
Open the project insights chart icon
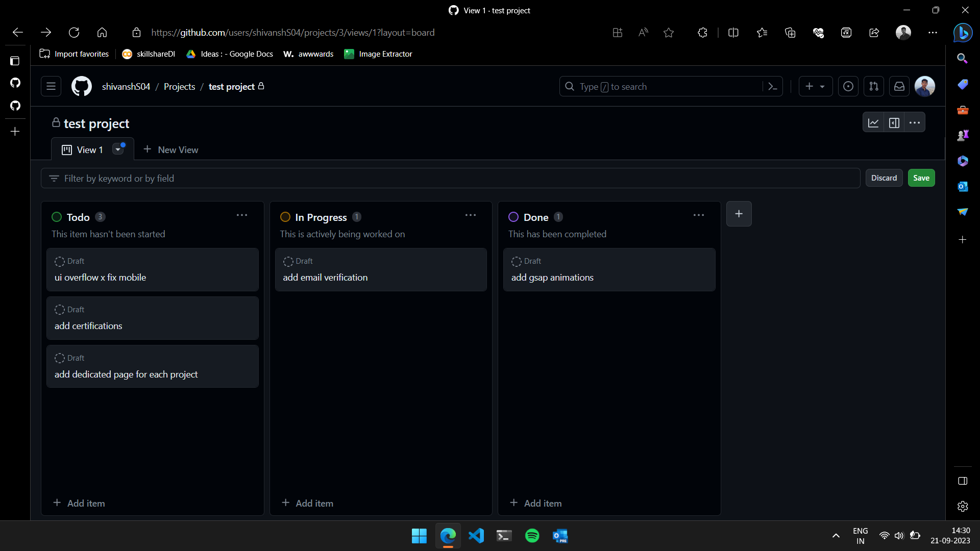click(x=873, y=122)
